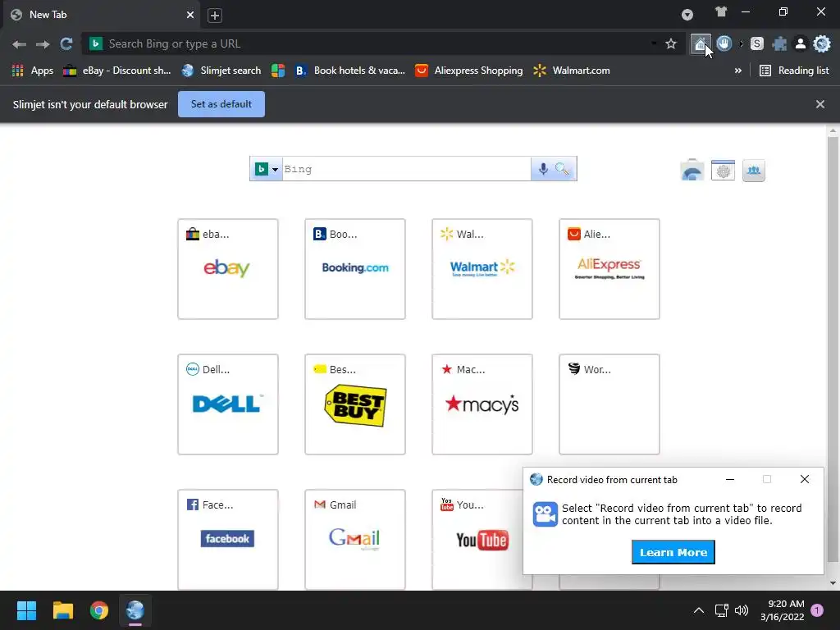Close the New Tab tab
This screenshot has width=840, height=630.
pos(190,15)
